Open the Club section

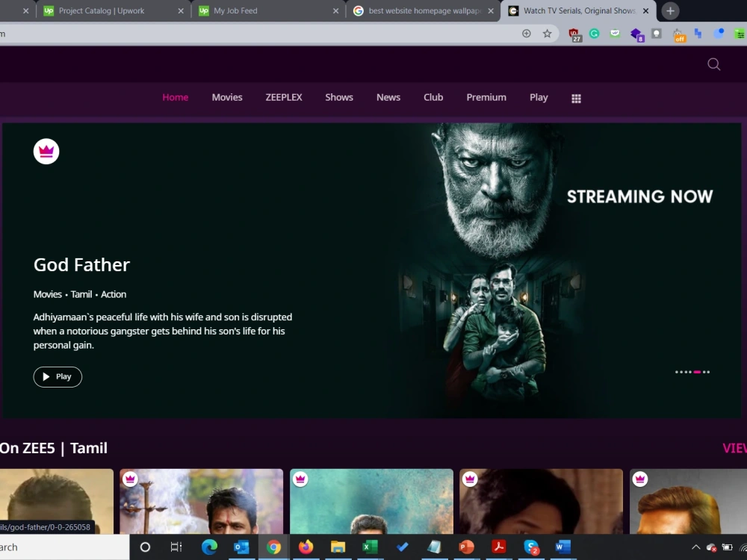433,98
